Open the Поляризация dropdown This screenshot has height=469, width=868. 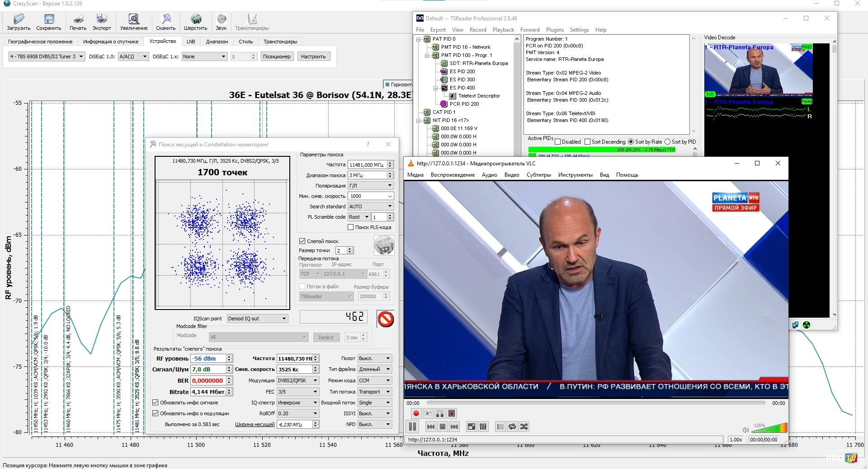pyautogui.click(x=370, y=186)
